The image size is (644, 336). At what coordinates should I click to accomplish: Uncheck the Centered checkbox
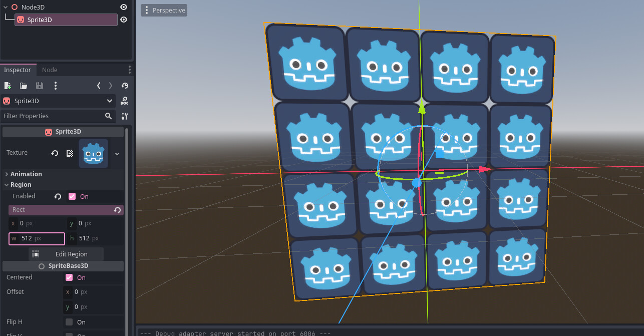point(69,277)
